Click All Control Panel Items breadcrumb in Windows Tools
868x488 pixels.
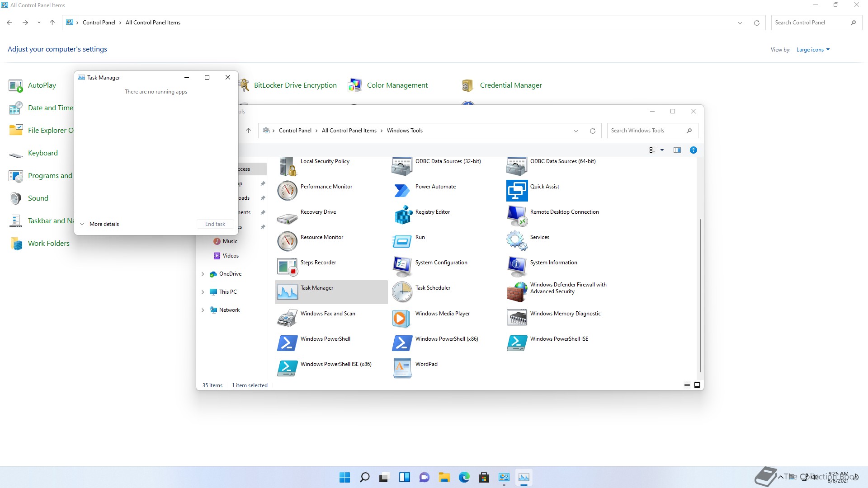349,131
